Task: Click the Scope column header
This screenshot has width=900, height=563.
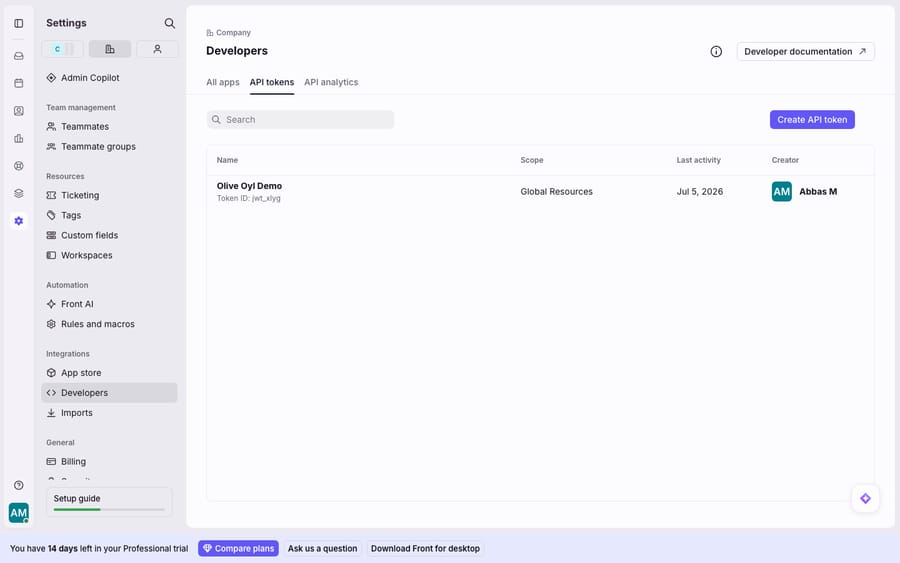Action: 532,160
